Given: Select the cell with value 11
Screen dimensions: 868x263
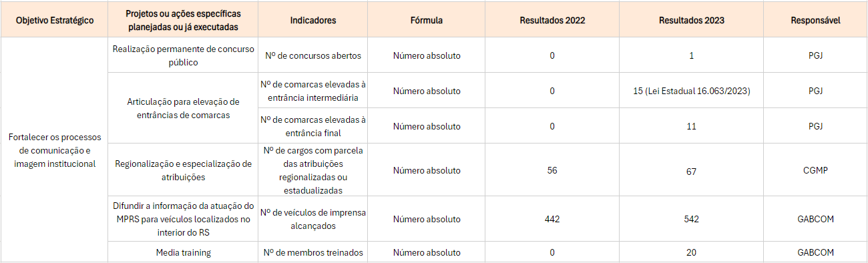Looking at the screenshot, I should (x=691, y=126).
